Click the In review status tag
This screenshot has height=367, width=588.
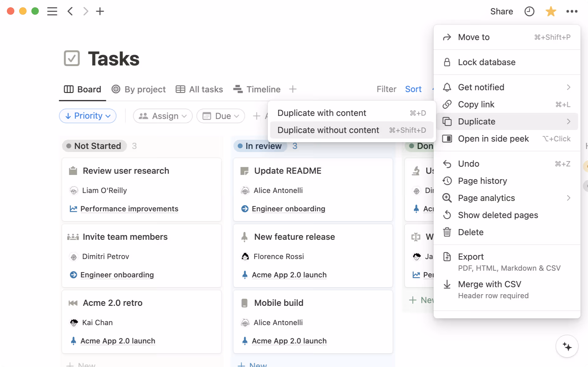260,146
